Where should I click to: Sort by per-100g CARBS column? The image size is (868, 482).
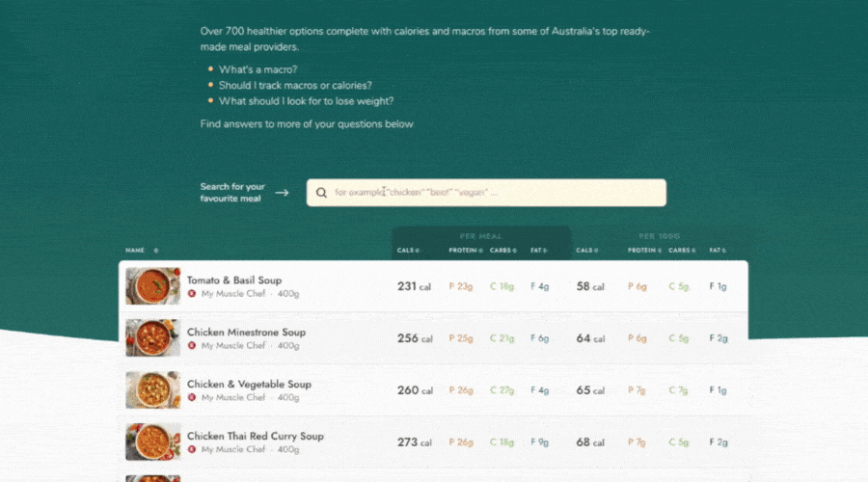(682, 250)
